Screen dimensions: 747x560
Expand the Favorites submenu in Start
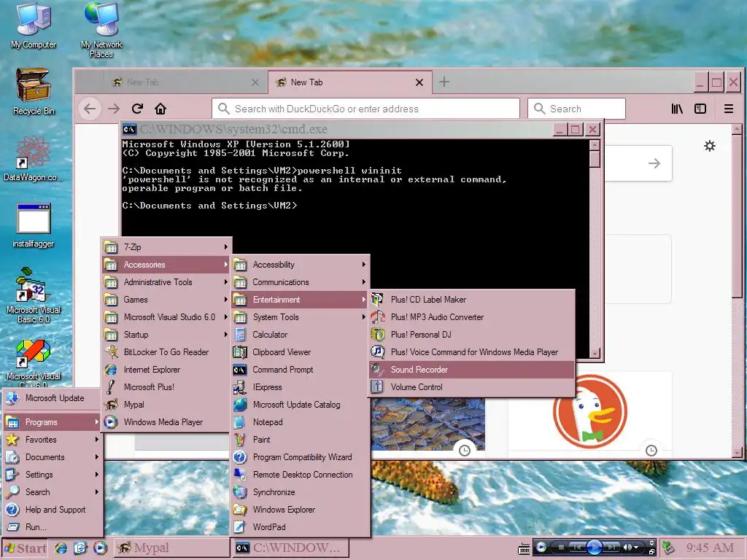(x=53, y=440)
